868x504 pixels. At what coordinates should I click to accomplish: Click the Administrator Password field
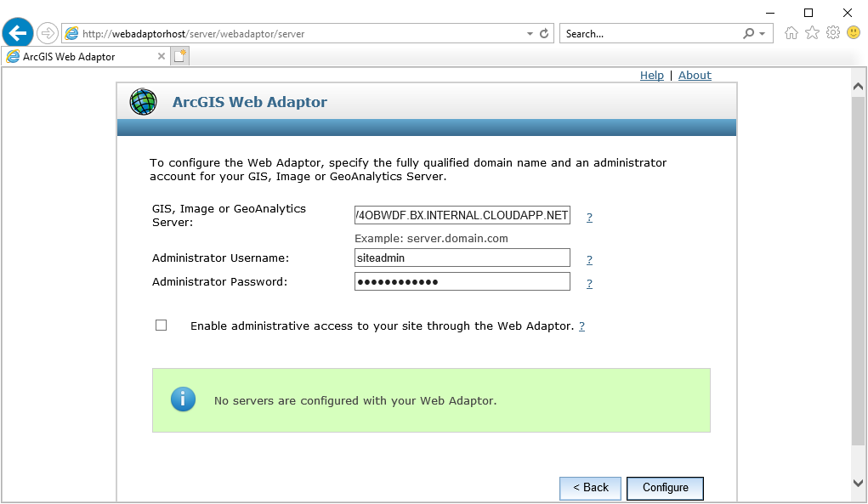[462, 281]
